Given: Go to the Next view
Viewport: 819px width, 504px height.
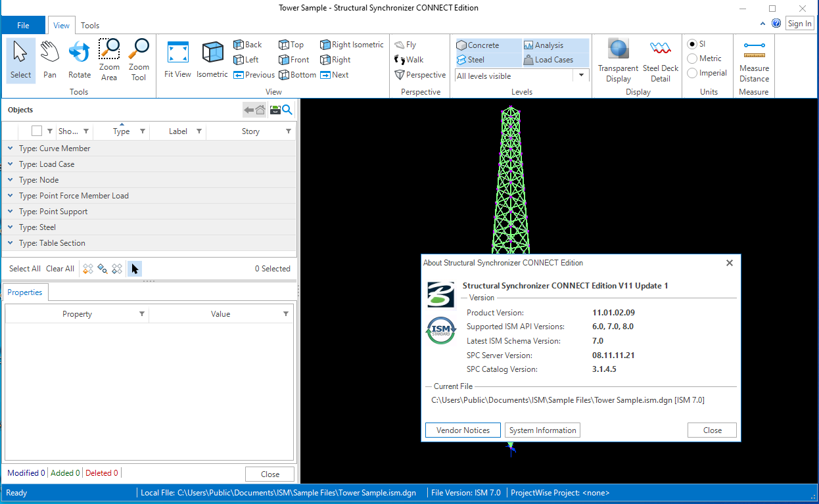Looking at the screenshot, I should (x=335, y=75).
